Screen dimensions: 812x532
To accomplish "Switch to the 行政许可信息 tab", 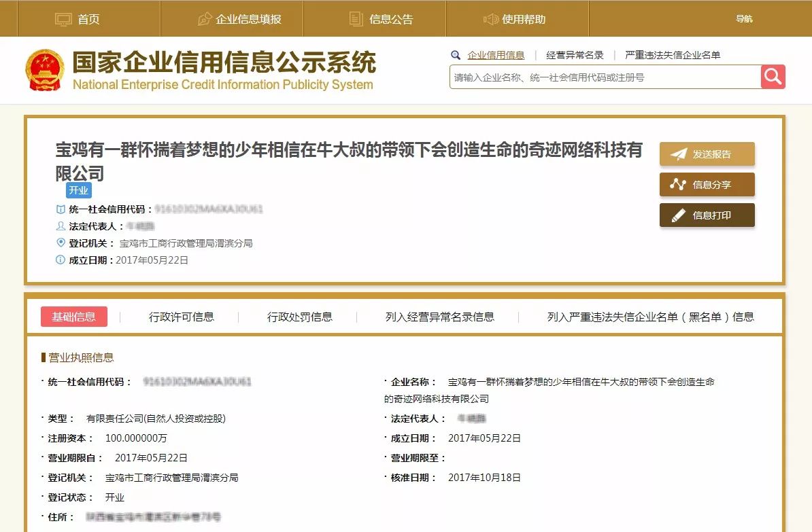I will tap(182, 317).
